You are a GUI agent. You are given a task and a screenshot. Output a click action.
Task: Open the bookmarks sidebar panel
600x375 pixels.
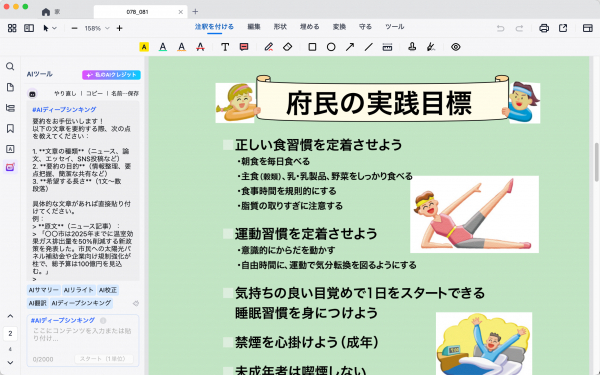click(x=10, y=128)
